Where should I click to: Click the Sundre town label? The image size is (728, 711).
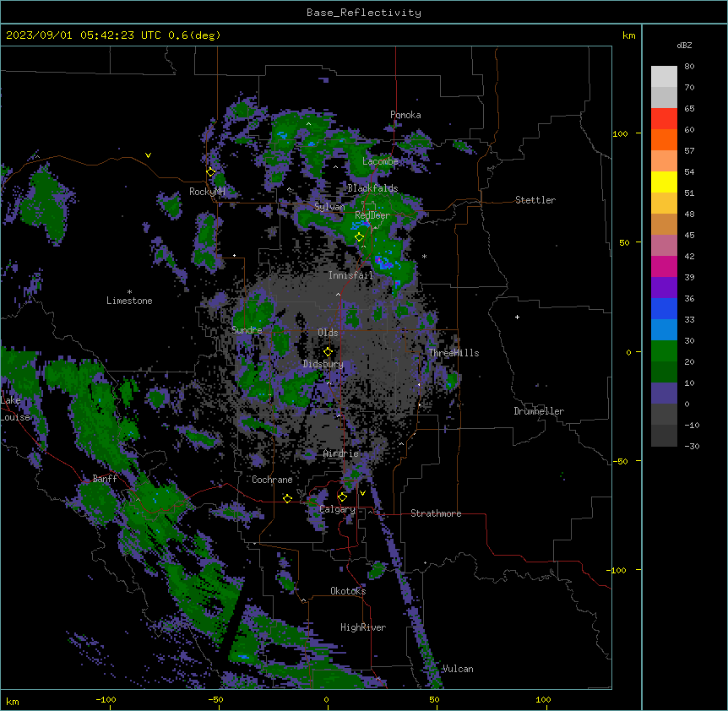[247, 330]
